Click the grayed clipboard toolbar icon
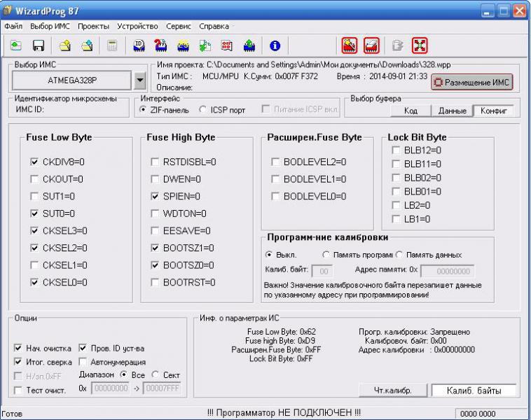The width and height of the screenshot is (531, 420). [x=398, y=45]
